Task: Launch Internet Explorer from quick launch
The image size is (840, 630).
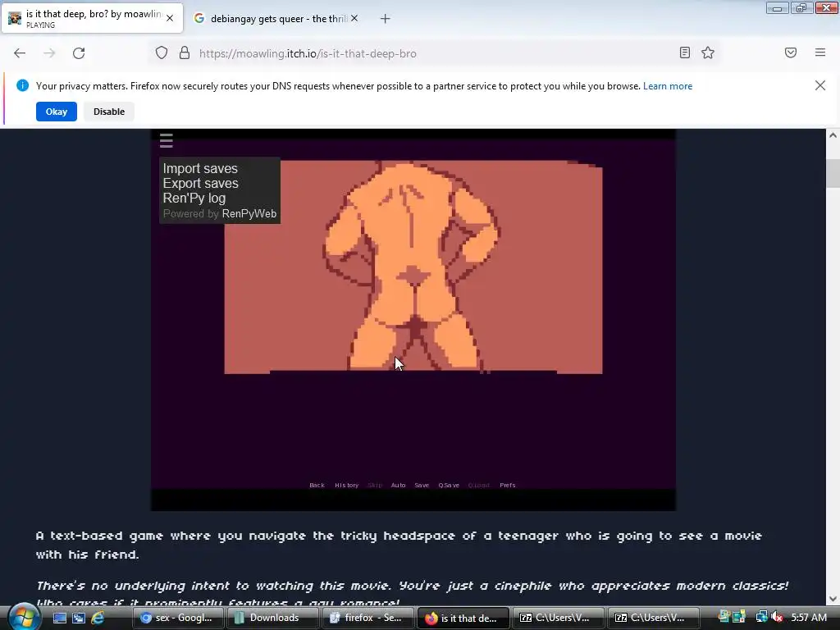Action: [98, 618]
